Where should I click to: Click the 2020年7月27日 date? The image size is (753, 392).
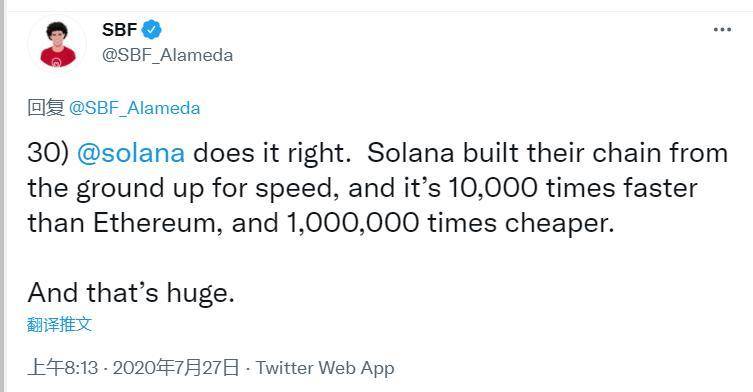point(176,368)
